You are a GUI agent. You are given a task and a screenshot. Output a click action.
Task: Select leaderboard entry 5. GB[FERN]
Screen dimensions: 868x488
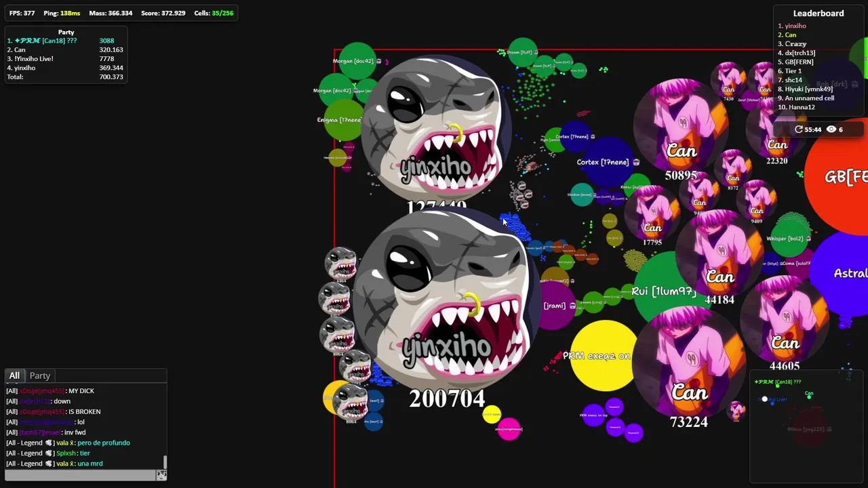[795, 62]
